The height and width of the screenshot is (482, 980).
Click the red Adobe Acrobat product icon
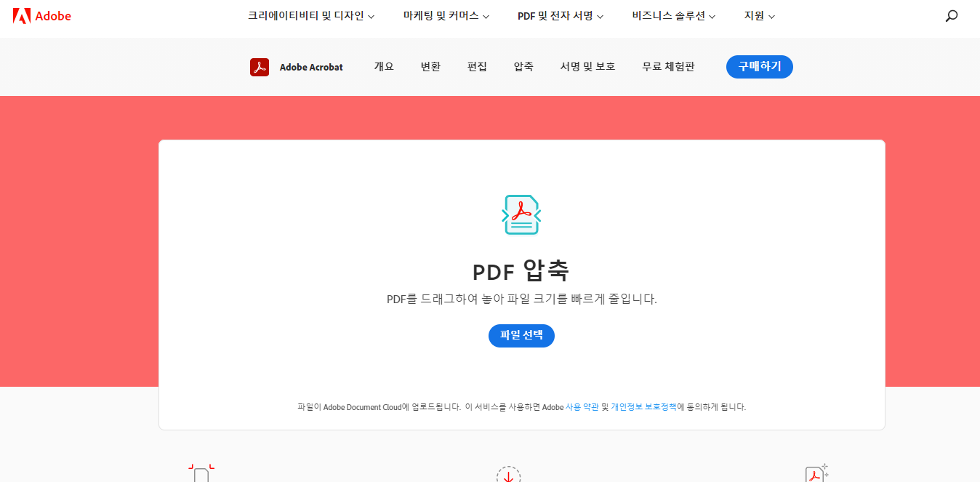pyautogui.click(x=260, y=67)
